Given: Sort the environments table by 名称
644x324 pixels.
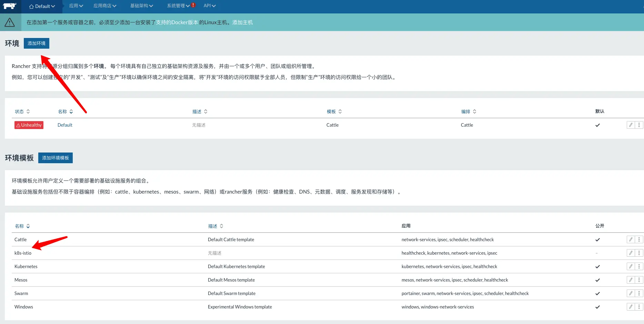Looking at the screenshot, I should pos(66,111).
